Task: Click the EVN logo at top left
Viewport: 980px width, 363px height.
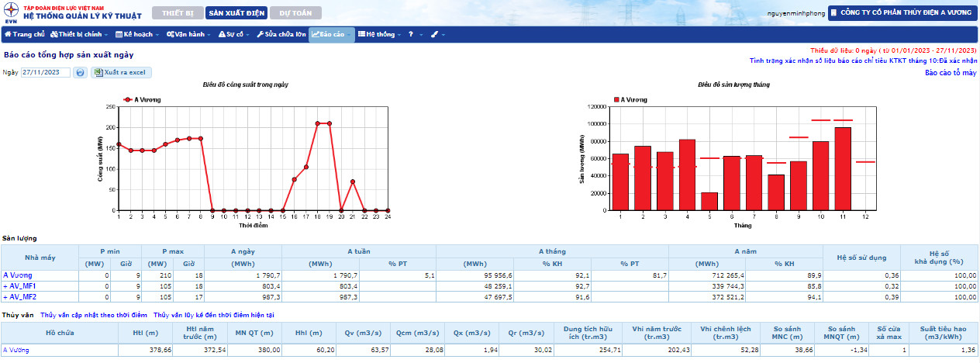Action: pos(11,12)
